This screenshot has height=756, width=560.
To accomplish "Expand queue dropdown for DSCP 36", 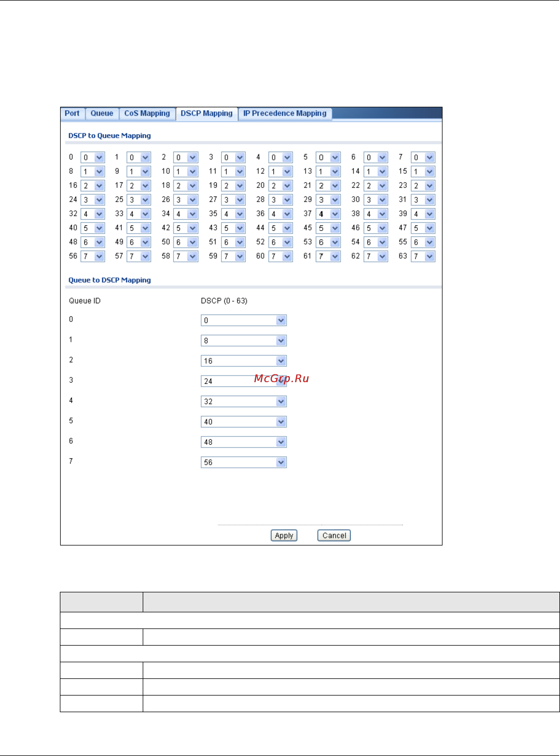I will [x=281, y=214].
